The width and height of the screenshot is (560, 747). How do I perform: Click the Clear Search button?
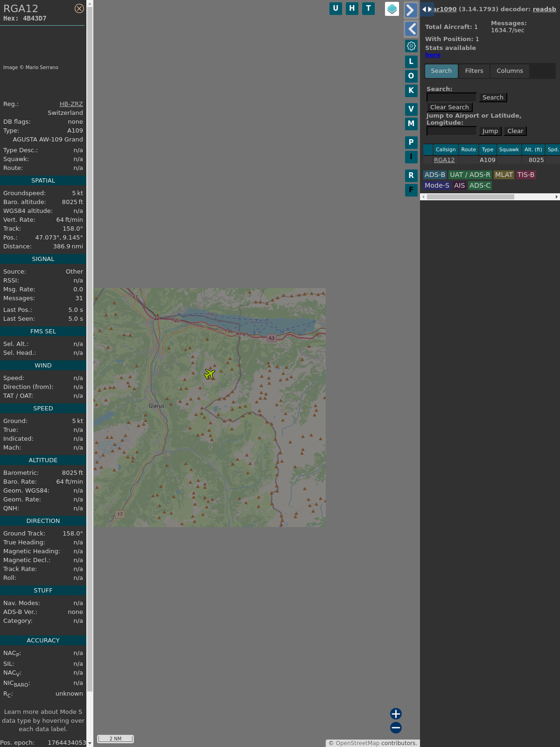coord(449,107)
